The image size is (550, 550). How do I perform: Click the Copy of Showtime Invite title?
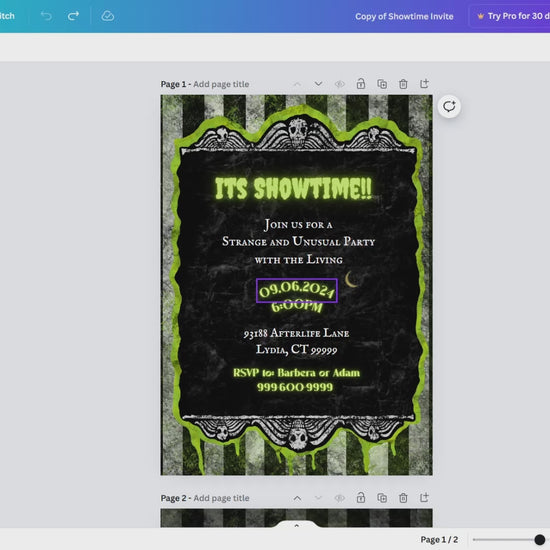pos(404,16)
